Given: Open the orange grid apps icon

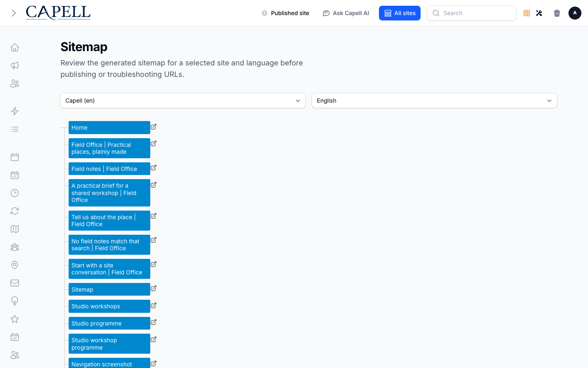Looking at the screenshot, I should [527, 13].
